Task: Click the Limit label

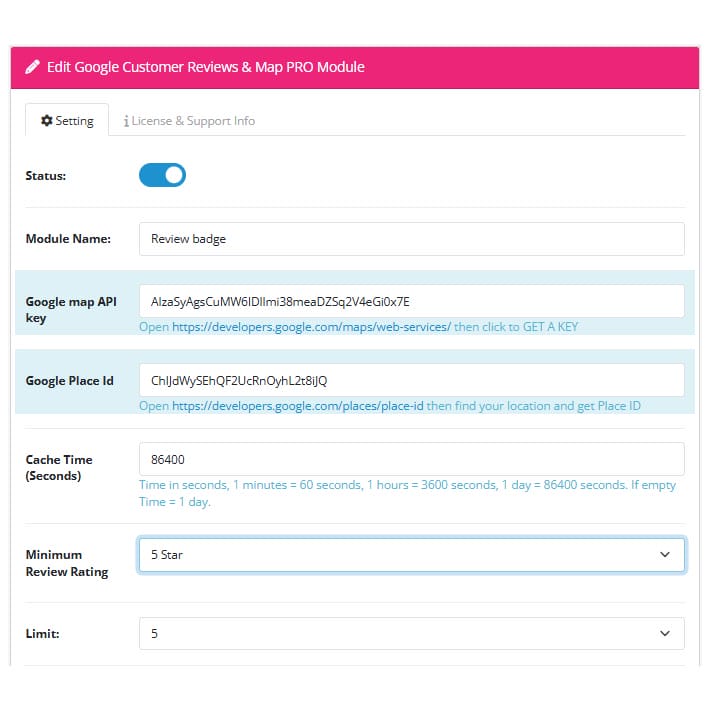Action: click(x=43, y=633)
